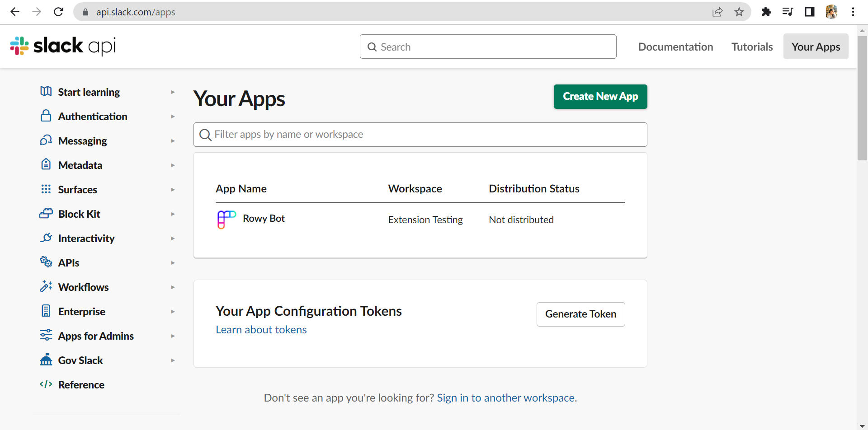Open the Learn about tokens link
Image resolution: width=868 pixels, height=430 pixels.
[261, 330]
